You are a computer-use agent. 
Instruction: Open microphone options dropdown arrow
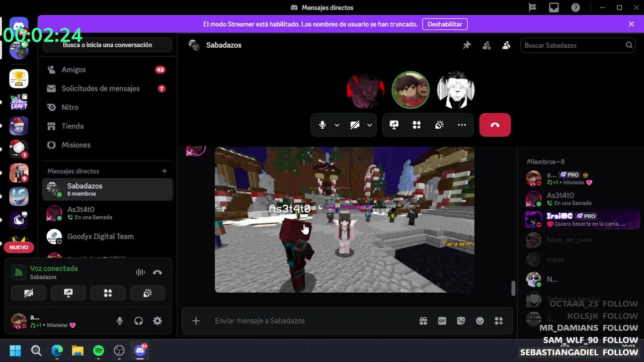point(337,125)
